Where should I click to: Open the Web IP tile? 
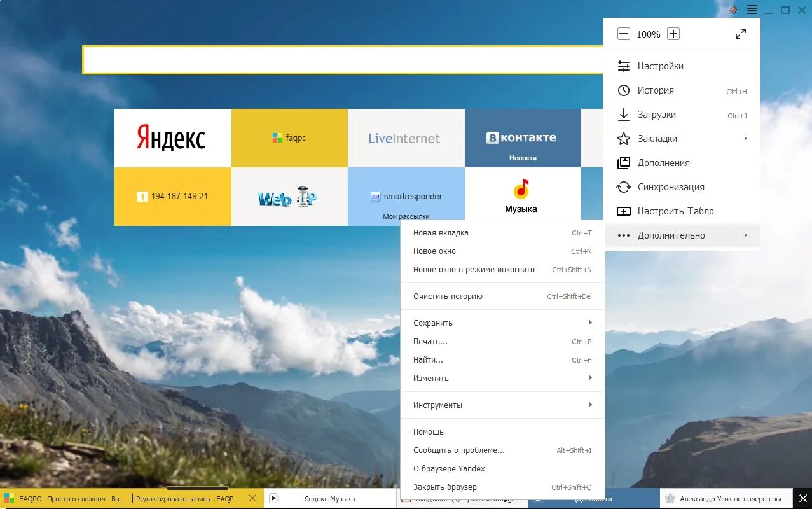click(x=289, y=197)
